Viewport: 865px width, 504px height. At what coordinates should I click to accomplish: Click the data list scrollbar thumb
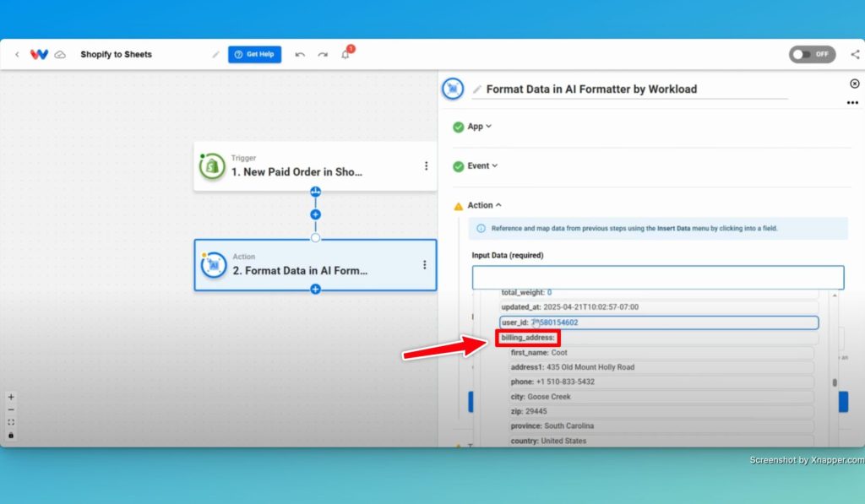click(835, 382)
